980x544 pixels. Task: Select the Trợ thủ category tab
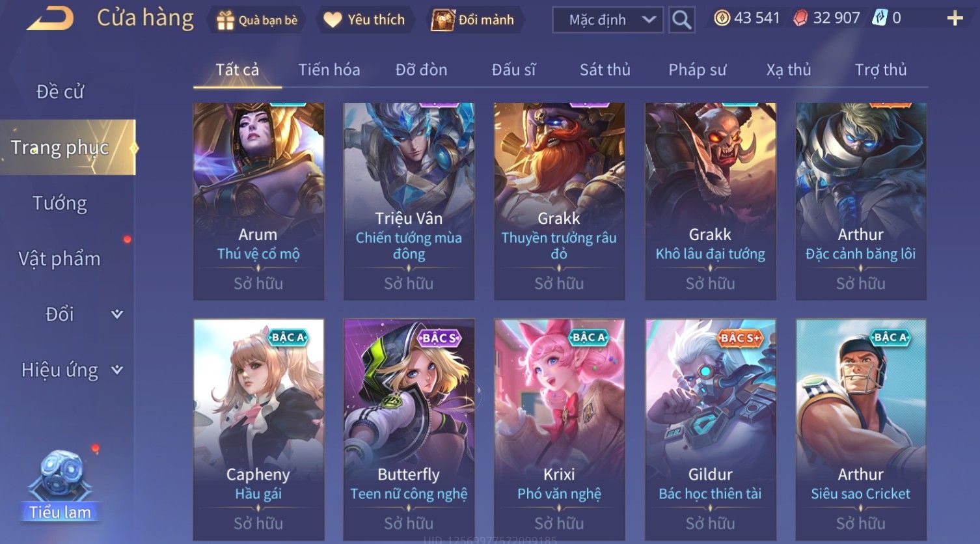(x=880, y=70)
